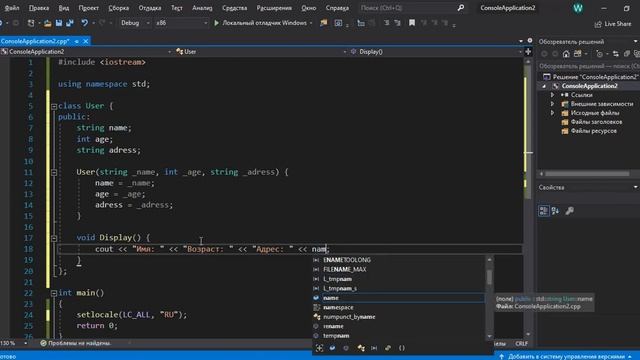Collapse the void Display function block
The height and width of the screenshot is (360, 640).
54,238
